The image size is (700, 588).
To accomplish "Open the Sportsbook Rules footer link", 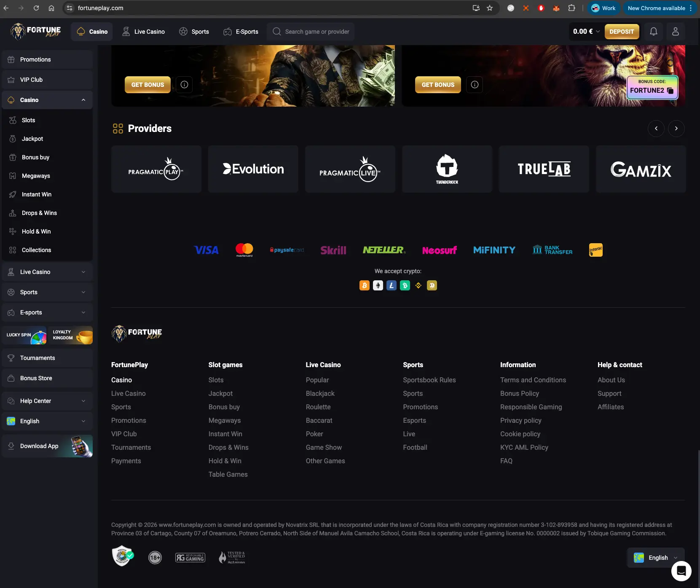I will coord(429,380).
